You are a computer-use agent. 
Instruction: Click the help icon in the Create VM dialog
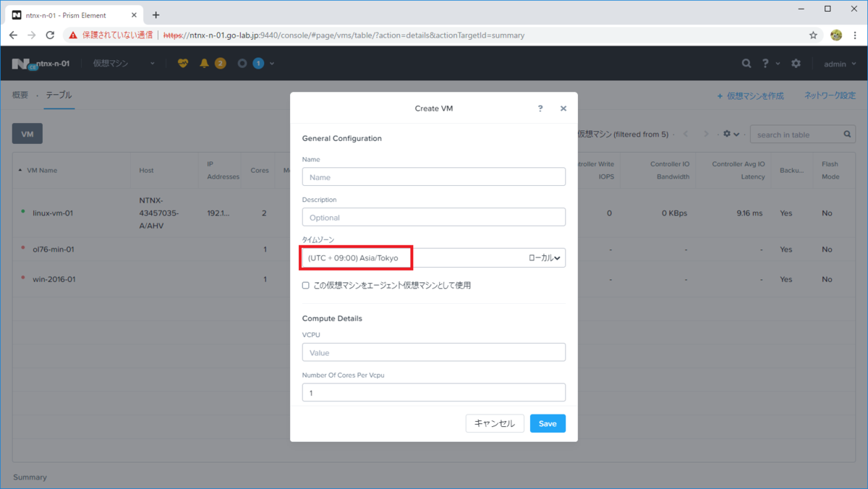[540, 108]
